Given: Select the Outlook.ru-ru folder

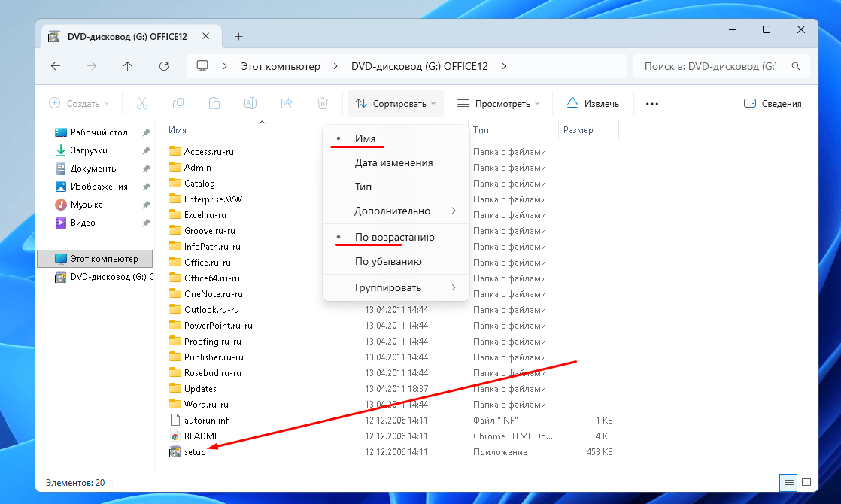Looking at the screenshot, I should [211, 310].
